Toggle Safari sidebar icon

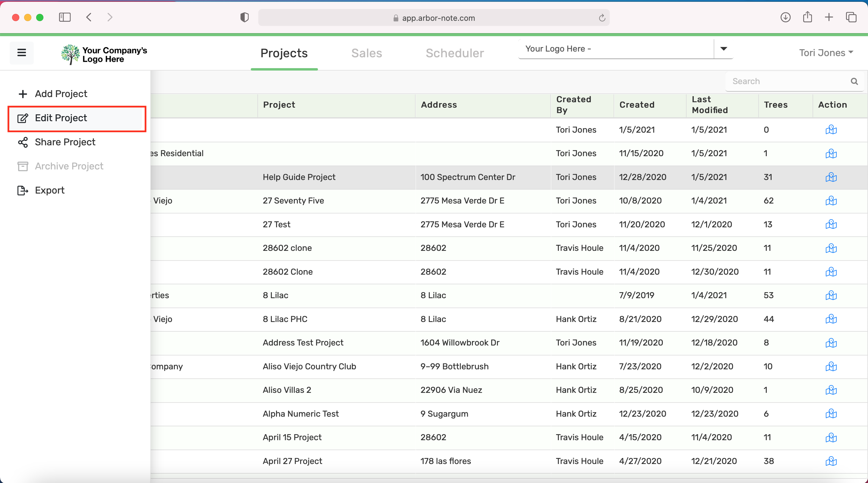65,17
